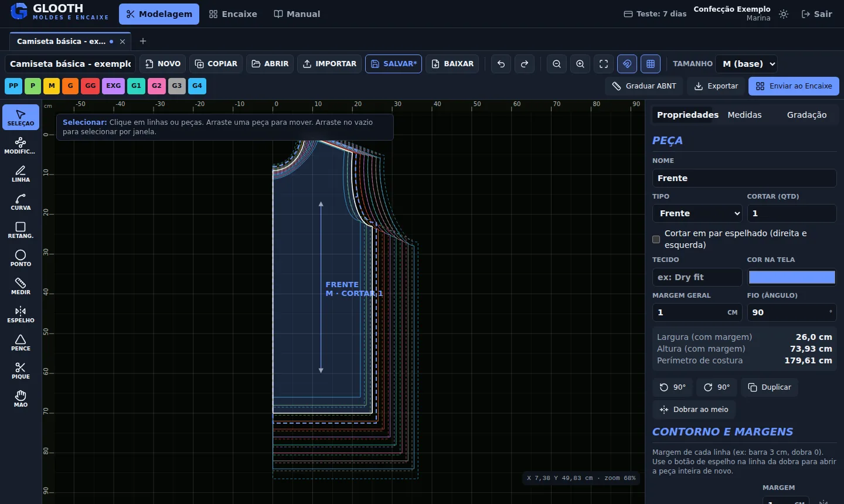The image size is (844, 504).
Task: Toggle the G4 size color chip
Action: 198,86
